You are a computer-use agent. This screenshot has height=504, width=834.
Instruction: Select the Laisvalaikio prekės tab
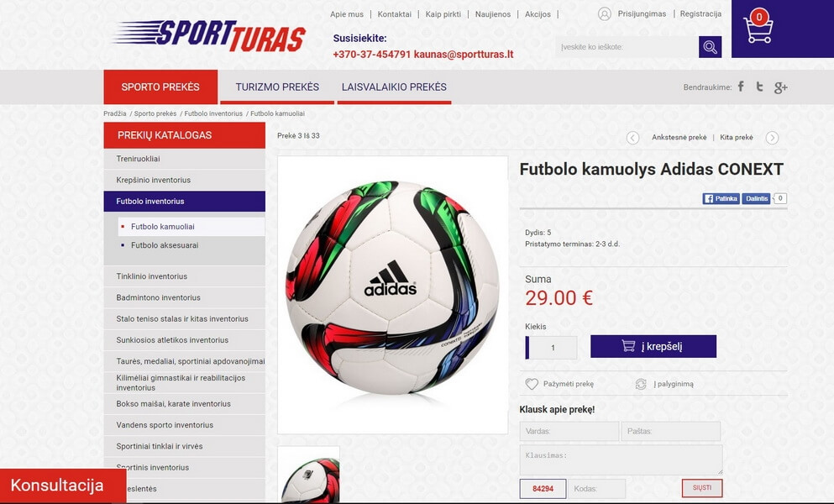pos(394,87)
